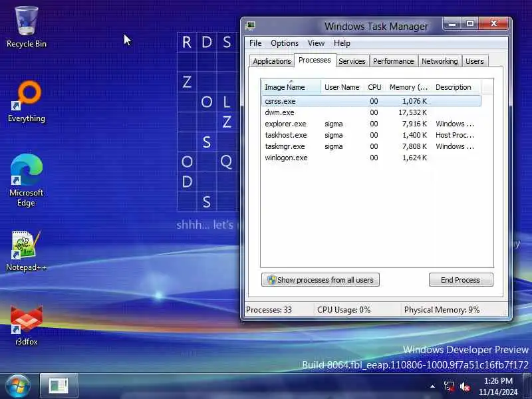Viewport: 532px width, 399px height.
Task: Open the Windows Start orb
Action: (18, 386)
